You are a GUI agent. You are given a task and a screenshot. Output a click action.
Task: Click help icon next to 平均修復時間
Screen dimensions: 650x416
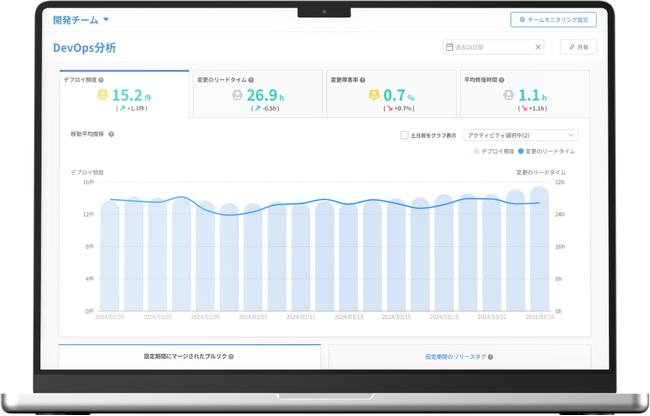pos(501,80)
